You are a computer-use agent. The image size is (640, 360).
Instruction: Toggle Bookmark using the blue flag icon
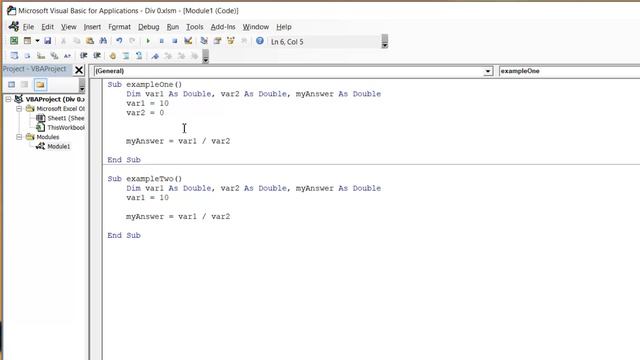tap(155, 56)
